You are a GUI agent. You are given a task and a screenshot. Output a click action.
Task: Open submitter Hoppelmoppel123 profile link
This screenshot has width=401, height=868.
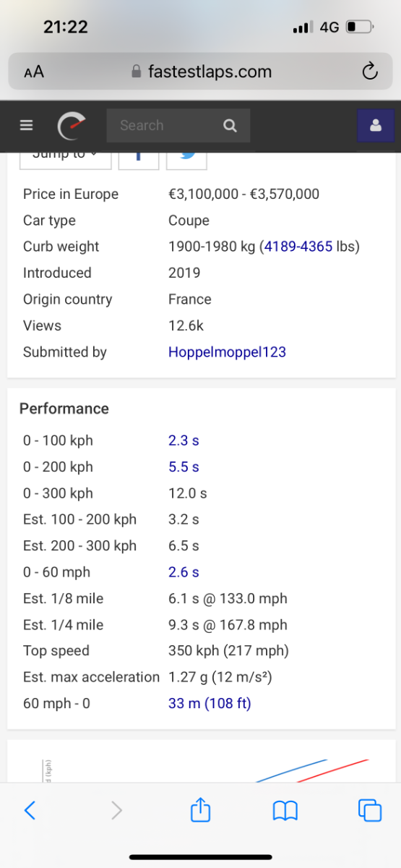(227, 352)
